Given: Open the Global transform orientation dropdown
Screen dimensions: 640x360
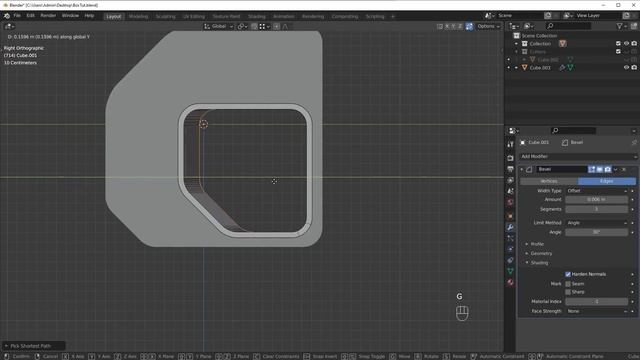Looking at the screenshot, I should tap(218, 27).
